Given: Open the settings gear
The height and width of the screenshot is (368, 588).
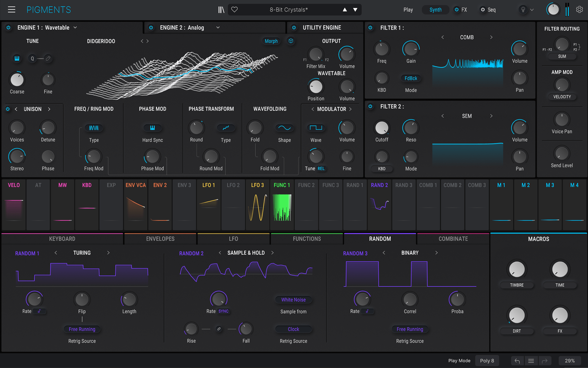Looking at the screenshot, I should (x=579, y=10).
